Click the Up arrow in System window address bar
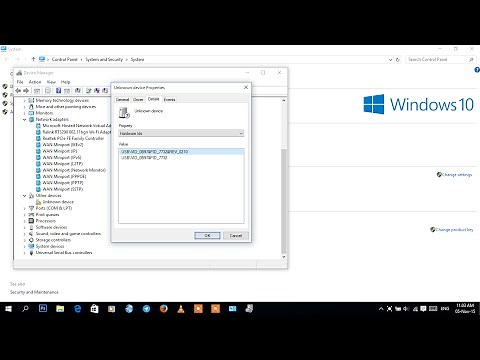This screenshot has height=360, width=480. pyautogui.click(x=33, y=59)
